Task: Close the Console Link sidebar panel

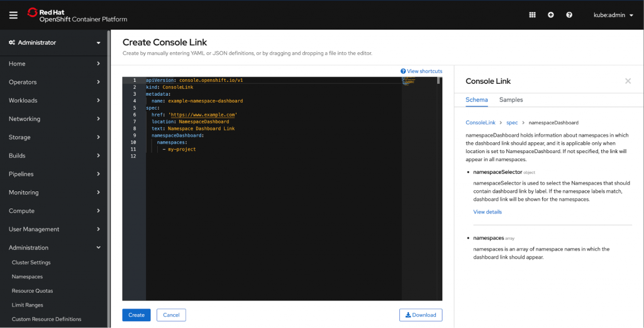Action: point(628,81)
